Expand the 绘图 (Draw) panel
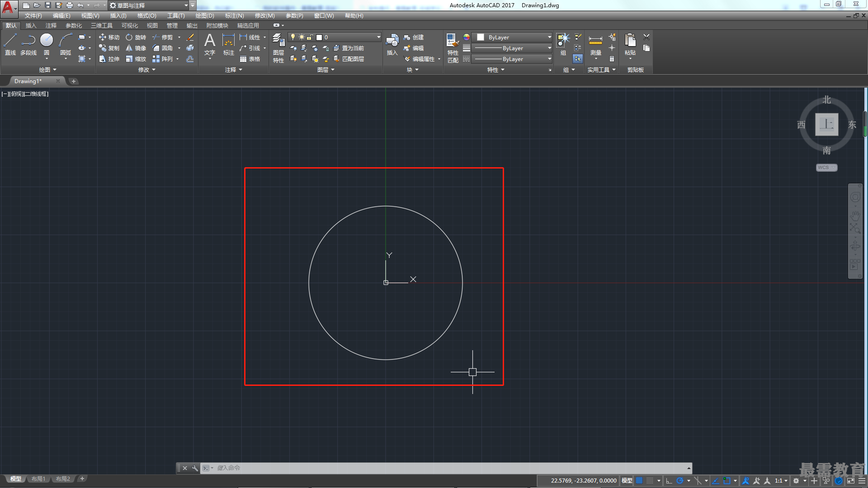 [x=47, y=70]
